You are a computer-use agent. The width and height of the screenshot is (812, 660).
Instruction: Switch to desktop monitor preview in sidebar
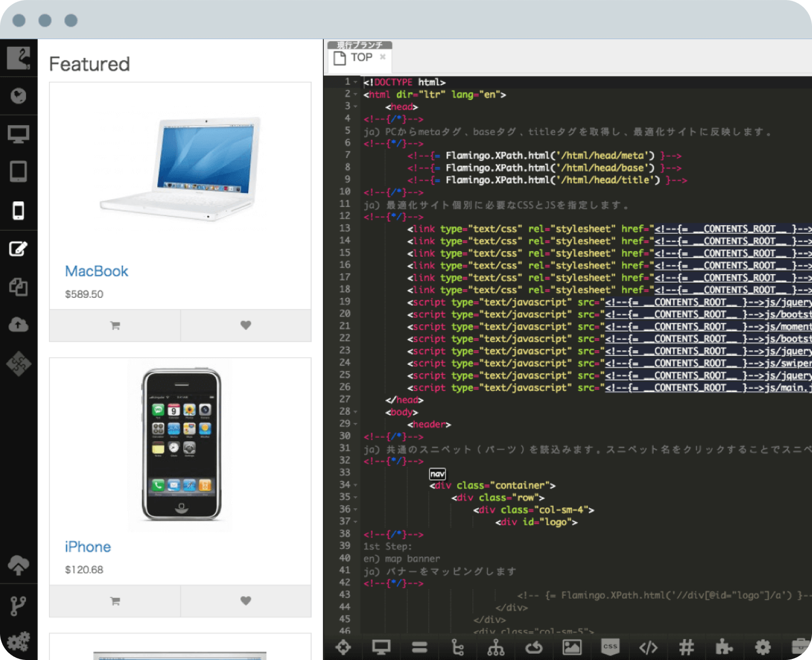pyautogui.click(x=18, y=134)
